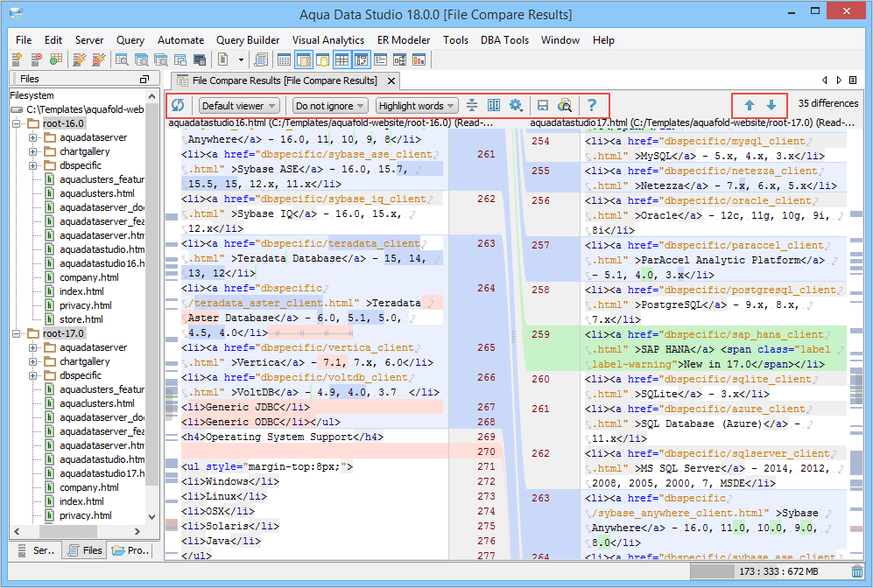The image size is (873, 588).
Task: Open the DBA Tools menu
Action: pyautogui.click(x=504, y=40)
